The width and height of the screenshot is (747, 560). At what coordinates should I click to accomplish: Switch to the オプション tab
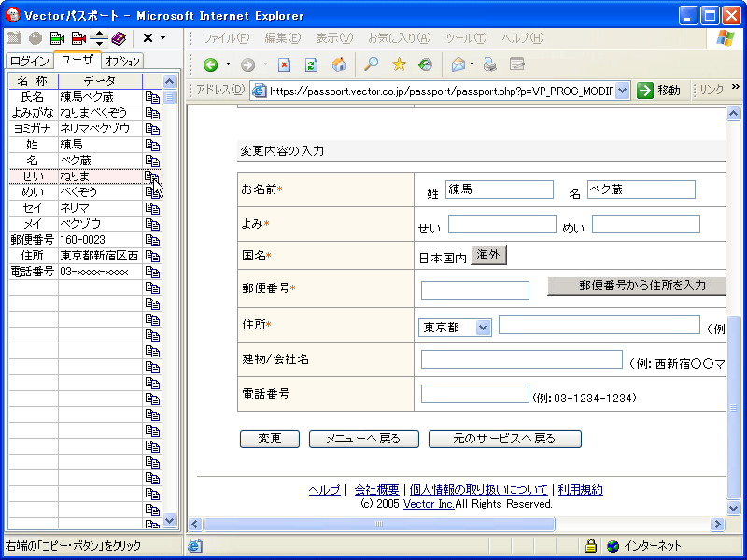[122, 61]
